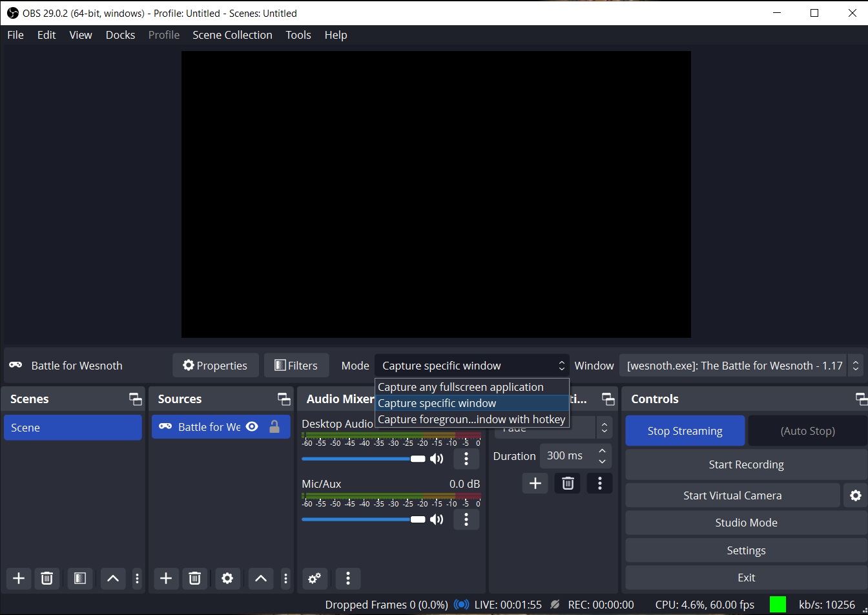Increase the transition Duration value
The width and height of the screenshot is (868, 615).
point(602,451)
